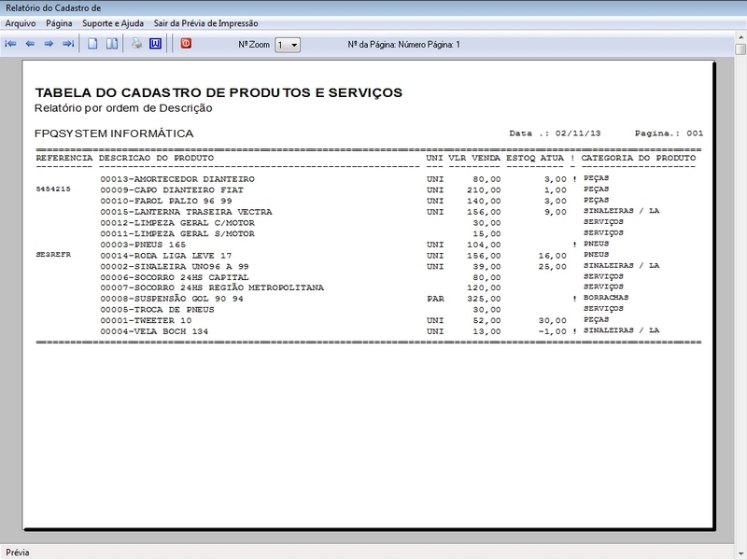Show two-page view icon

tap(112, 44)
